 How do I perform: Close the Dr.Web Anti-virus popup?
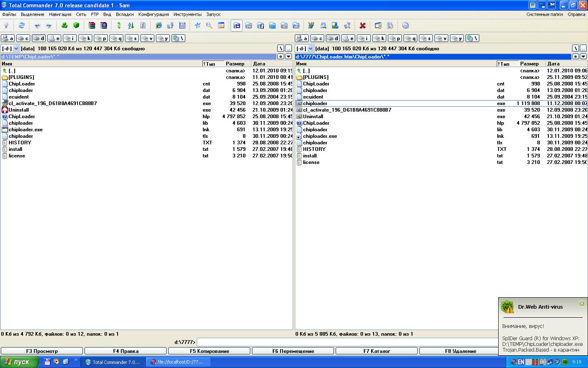(x=582, y=303)
